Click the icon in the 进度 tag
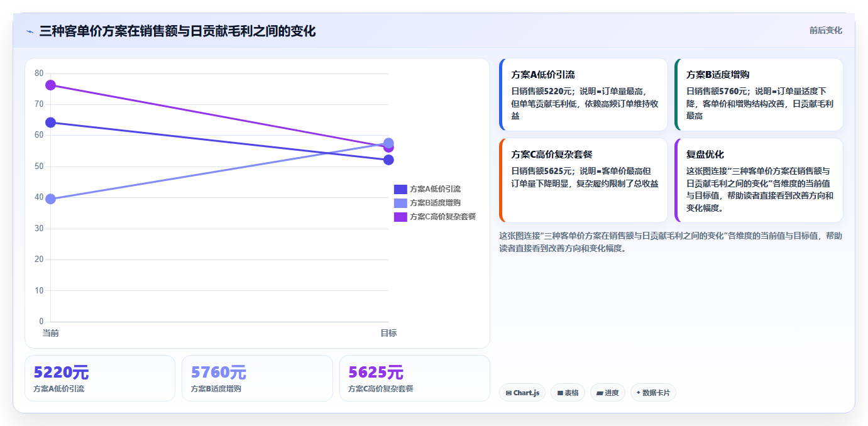 point(600,393)
